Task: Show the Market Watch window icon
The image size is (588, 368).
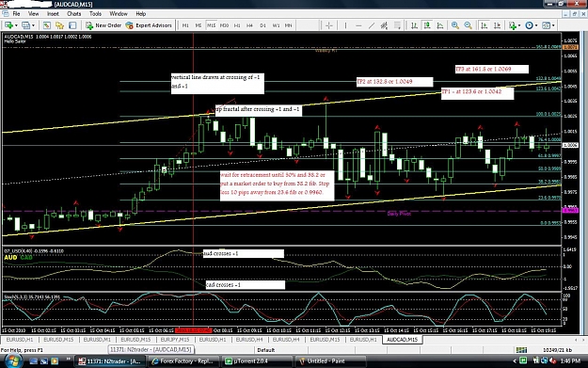Action: tap(46, 25)
